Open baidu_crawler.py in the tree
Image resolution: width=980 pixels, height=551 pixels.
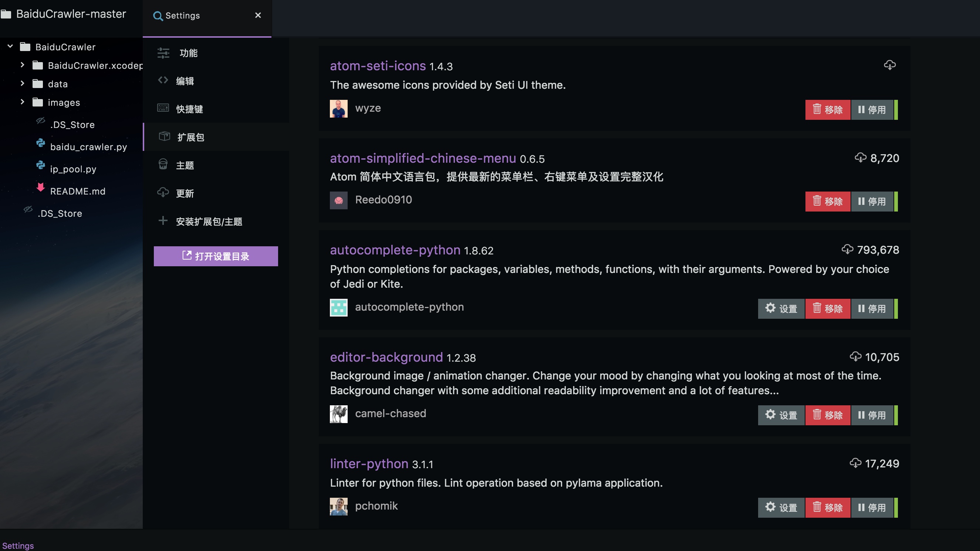[88, 147]
